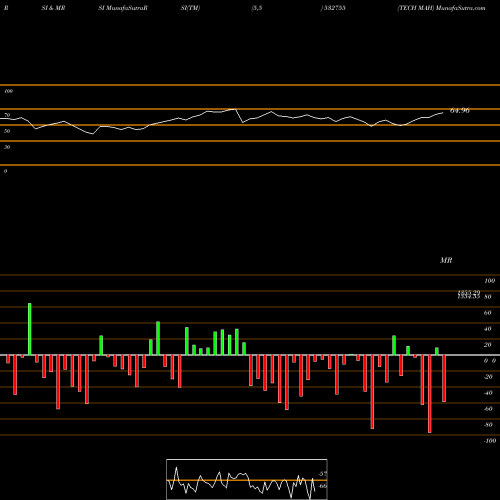The width and height of the screenshot is (500, 500).
Task: Click the 40 label on the MR axis
Action: [x=488, y=329]
